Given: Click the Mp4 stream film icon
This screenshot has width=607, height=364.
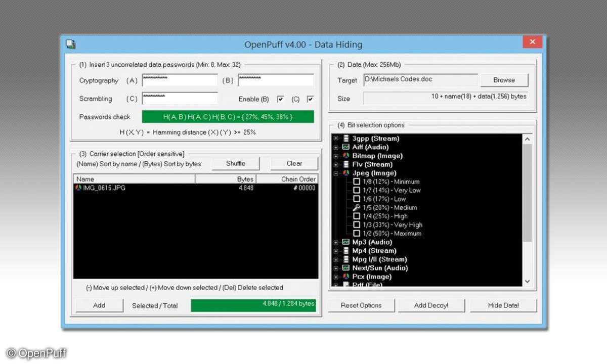Looking at the screenshot, I should [346, 251].
